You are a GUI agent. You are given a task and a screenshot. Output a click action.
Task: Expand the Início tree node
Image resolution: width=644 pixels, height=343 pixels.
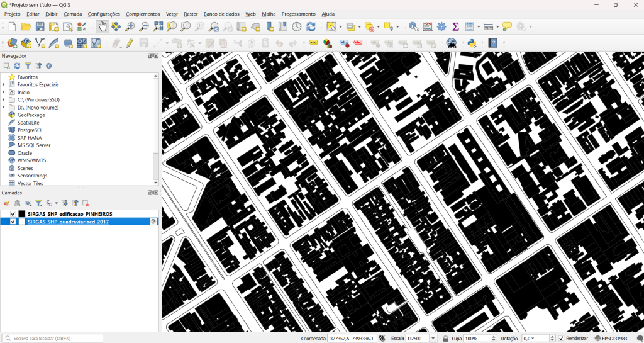(4, 92)
